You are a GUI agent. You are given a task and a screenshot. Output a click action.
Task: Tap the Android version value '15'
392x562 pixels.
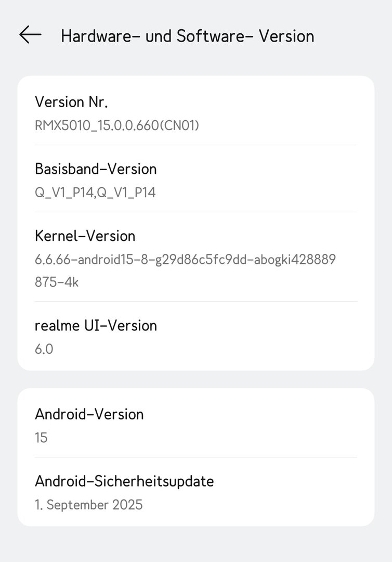click(x=41, y=438)
